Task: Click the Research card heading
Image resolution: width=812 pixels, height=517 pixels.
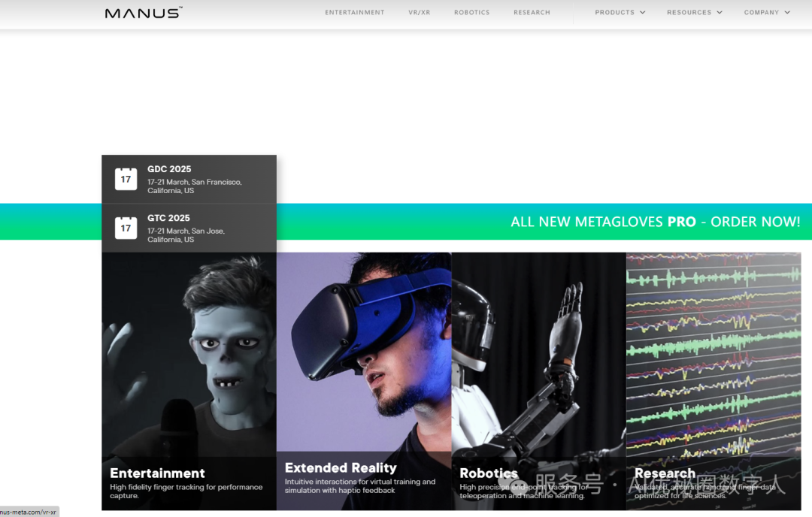Action: click(x=665, y=473)
